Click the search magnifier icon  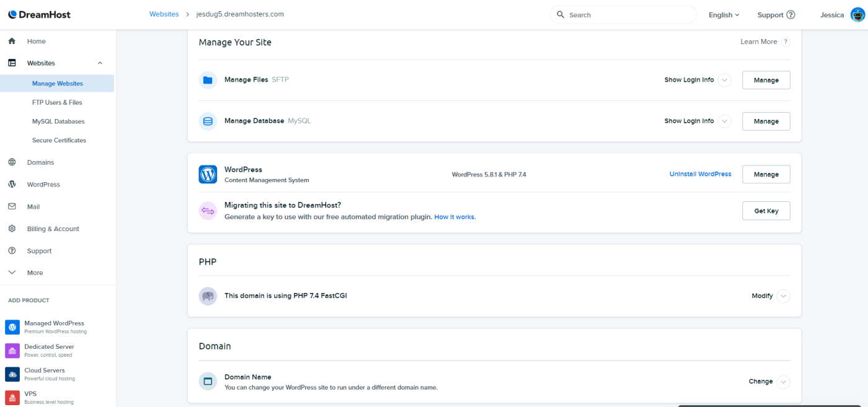pyautogui.click(x=560, y=14)
